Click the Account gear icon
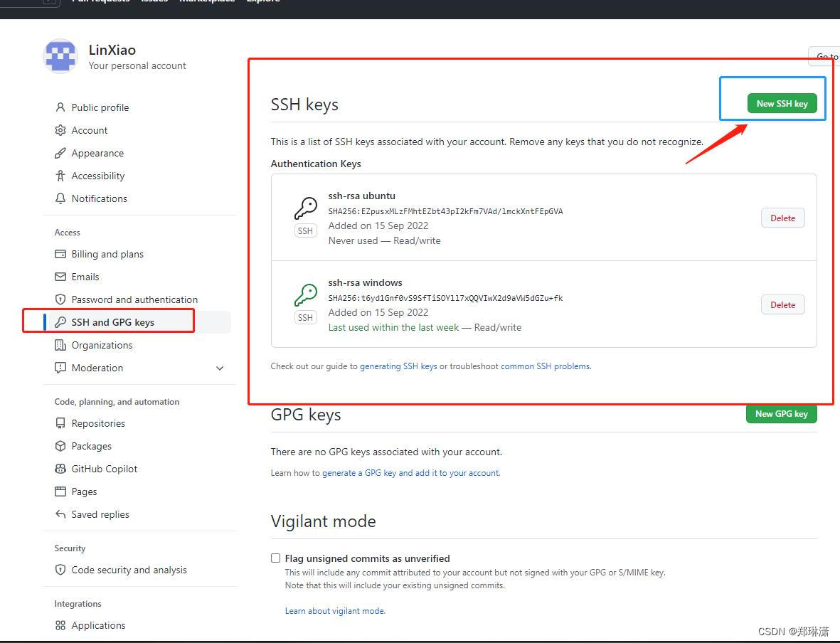 60,130
